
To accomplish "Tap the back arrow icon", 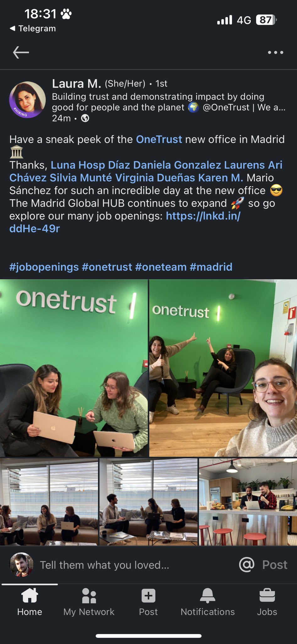I will point(21,52).
